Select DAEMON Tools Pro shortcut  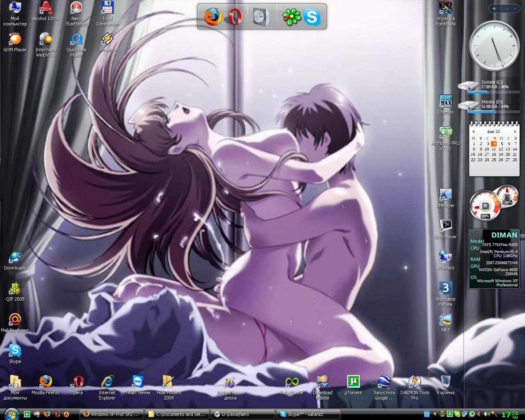coord(415,388)
